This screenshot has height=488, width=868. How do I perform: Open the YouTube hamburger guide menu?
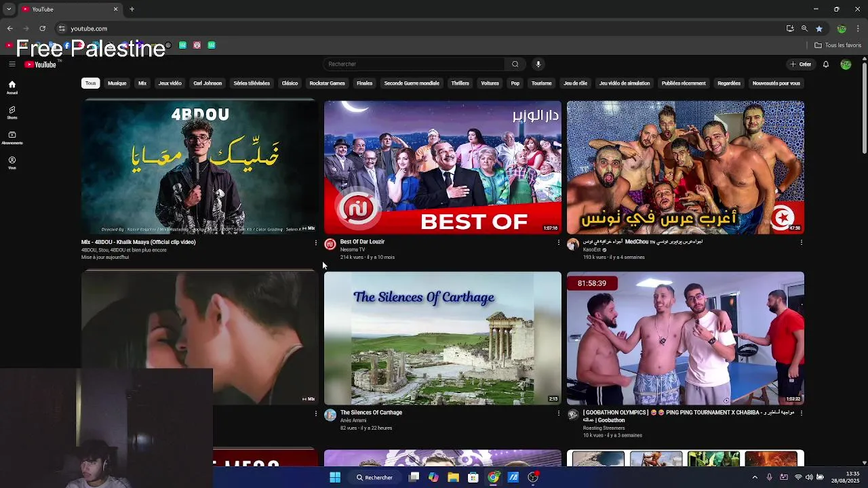(x=12, y=64)
